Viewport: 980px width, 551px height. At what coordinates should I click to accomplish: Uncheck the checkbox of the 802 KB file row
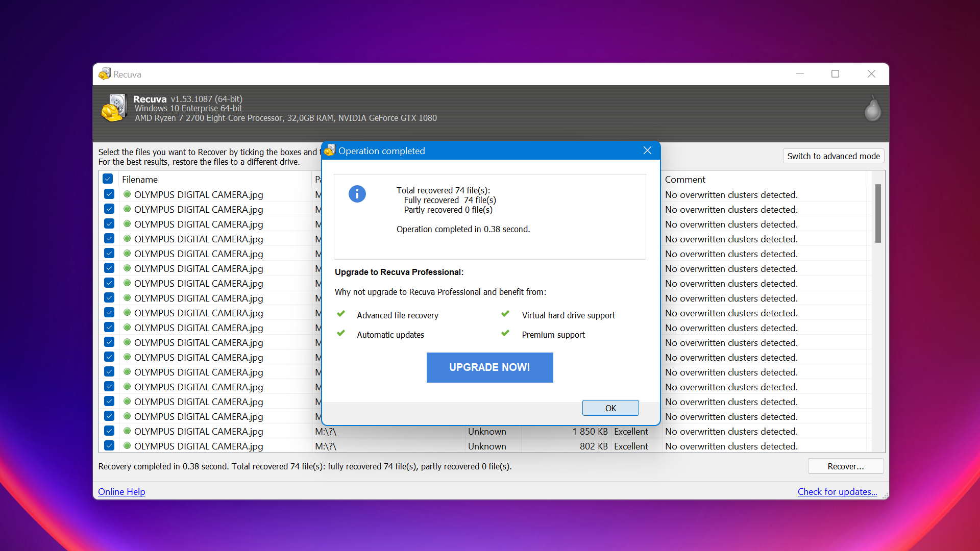pyautogui.click(x=109, y=445)
